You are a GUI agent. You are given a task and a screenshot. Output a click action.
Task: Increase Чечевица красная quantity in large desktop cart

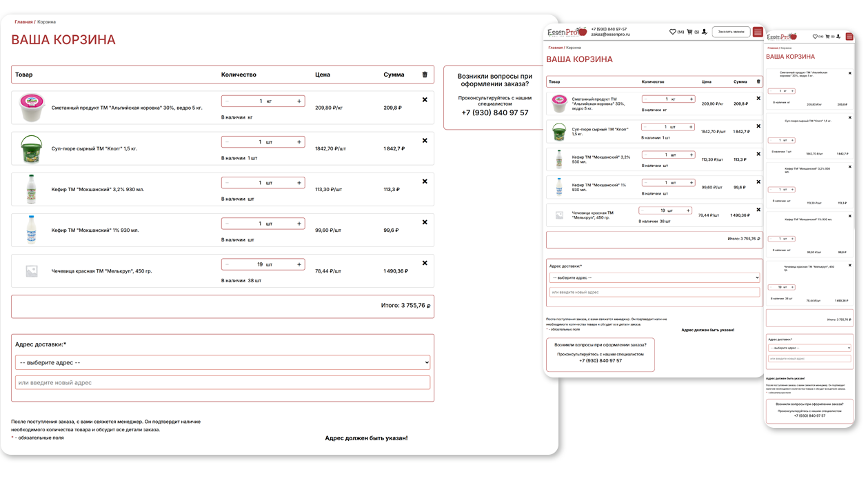299,264
